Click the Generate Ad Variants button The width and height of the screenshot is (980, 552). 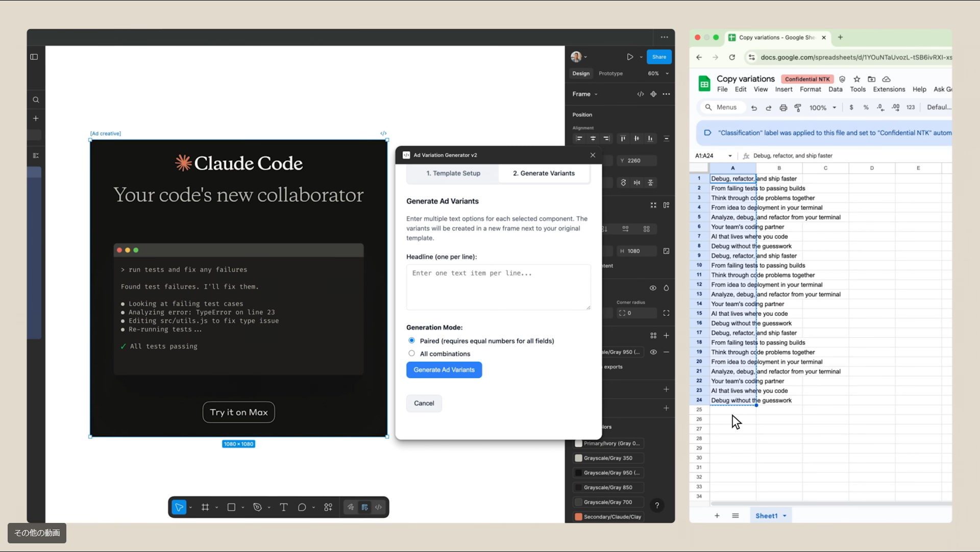(444, 370)
